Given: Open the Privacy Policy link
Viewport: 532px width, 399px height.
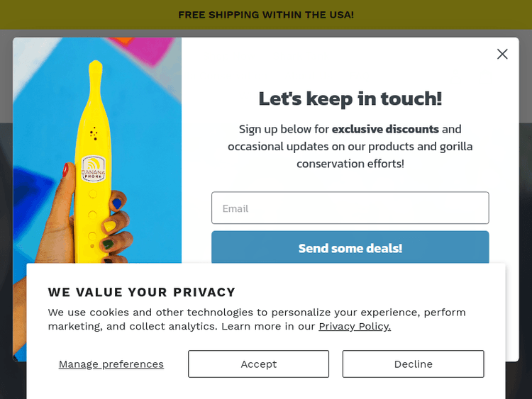Looking at the screenshot, I should tap(355, 326).
